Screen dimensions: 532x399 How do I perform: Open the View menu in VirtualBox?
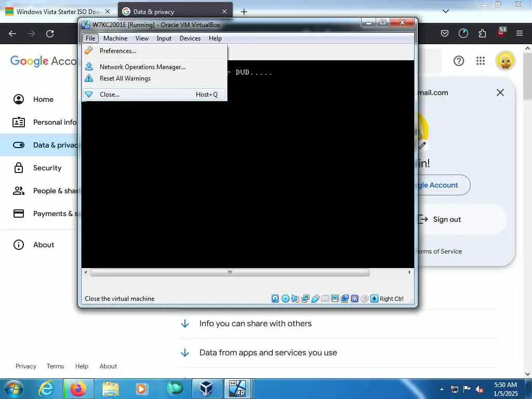pos(142,38)
